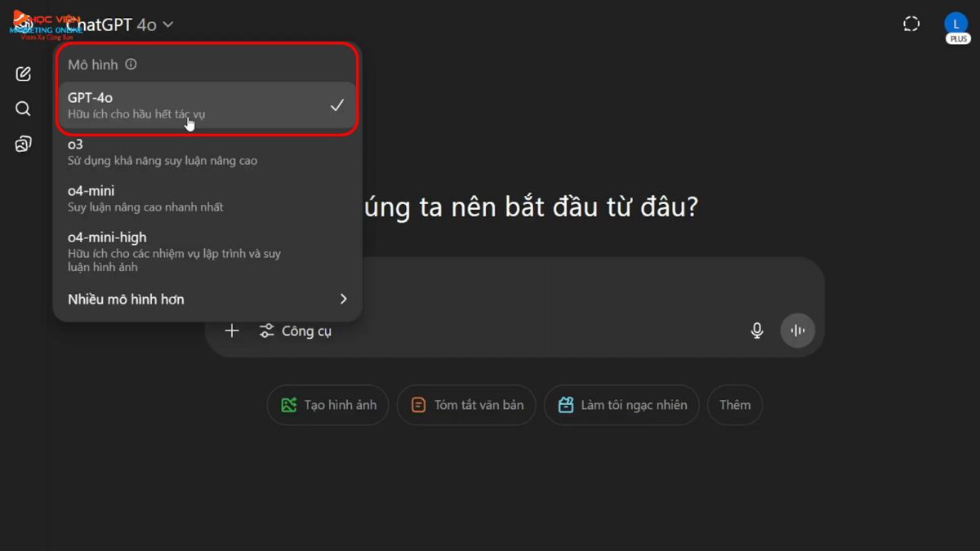Click the Thêm more suggestions chip

735,405
